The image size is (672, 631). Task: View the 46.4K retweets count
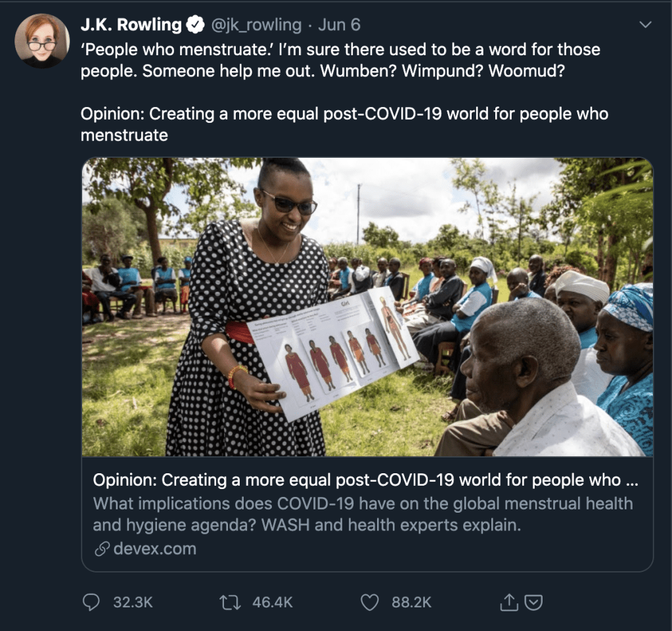coord(273,602)
